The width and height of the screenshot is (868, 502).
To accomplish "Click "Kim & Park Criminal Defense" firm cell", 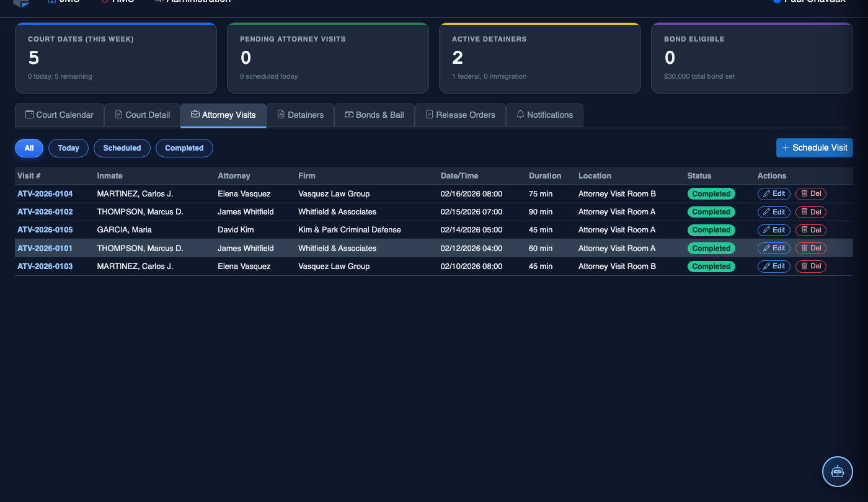I will 350,230.
